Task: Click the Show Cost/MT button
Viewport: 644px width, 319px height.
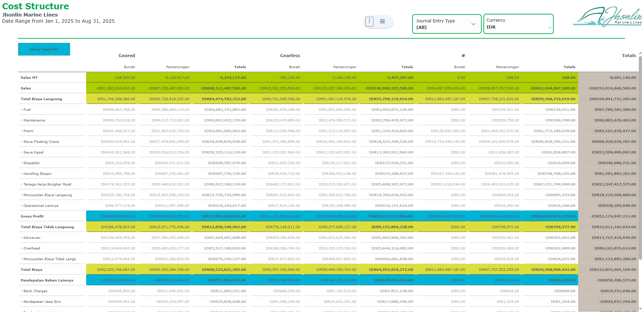Action: [44, 49]
